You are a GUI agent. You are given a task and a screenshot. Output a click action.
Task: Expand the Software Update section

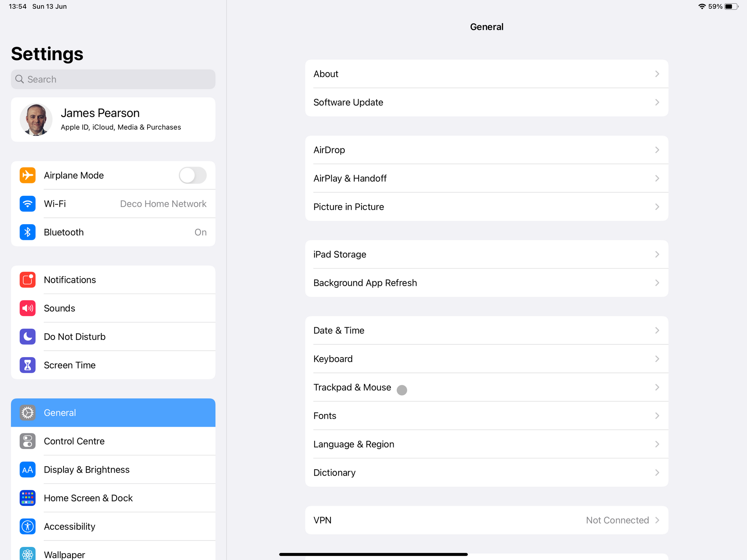[x=486, y=102]
